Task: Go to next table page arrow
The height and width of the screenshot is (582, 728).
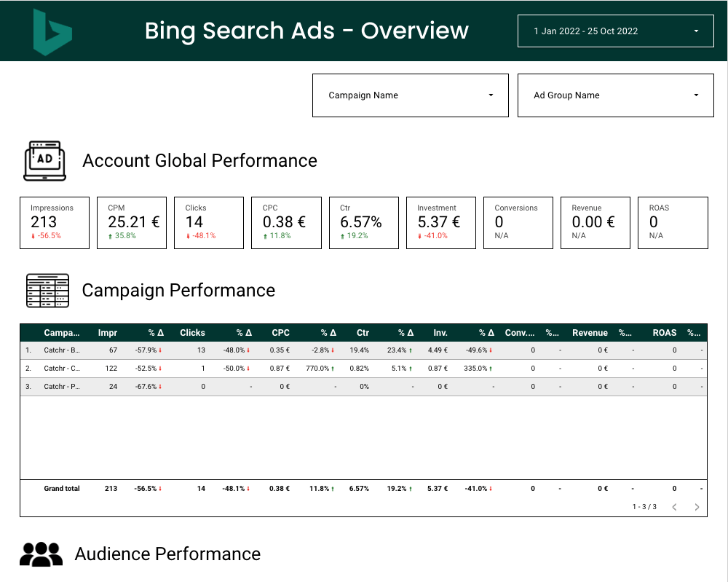Action: (697, 507)
